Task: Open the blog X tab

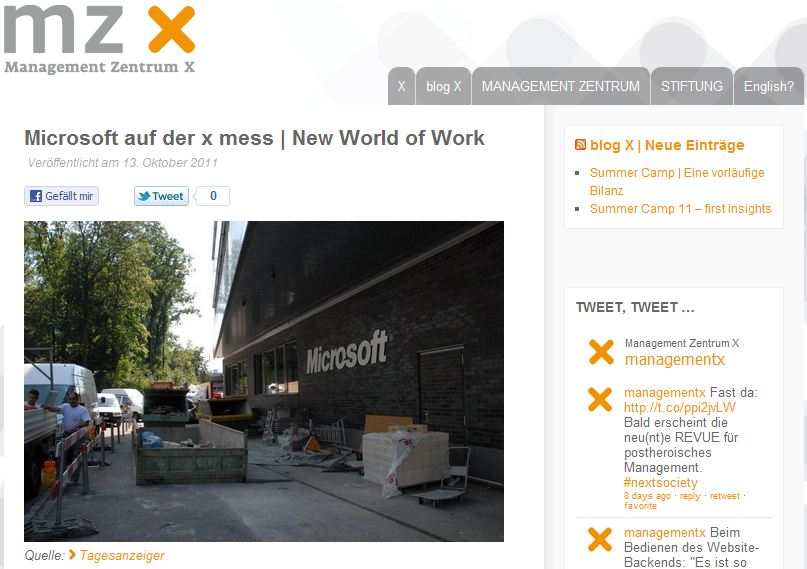Action: click(x=443, y=86)
